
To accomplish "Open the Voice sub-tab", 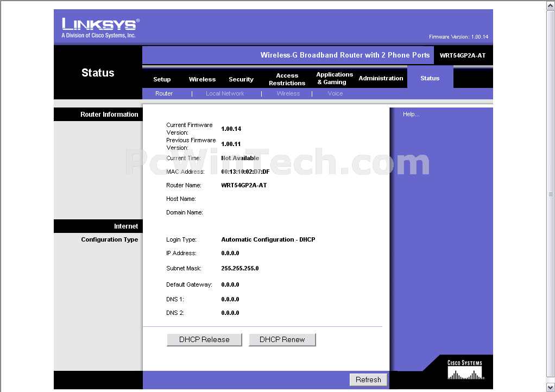I will [x=335, y=93].
